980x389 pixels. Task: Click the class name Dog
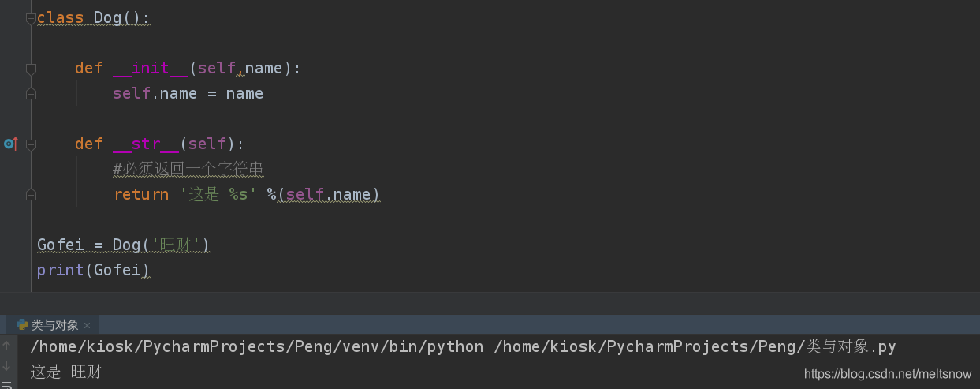point(108,17)
